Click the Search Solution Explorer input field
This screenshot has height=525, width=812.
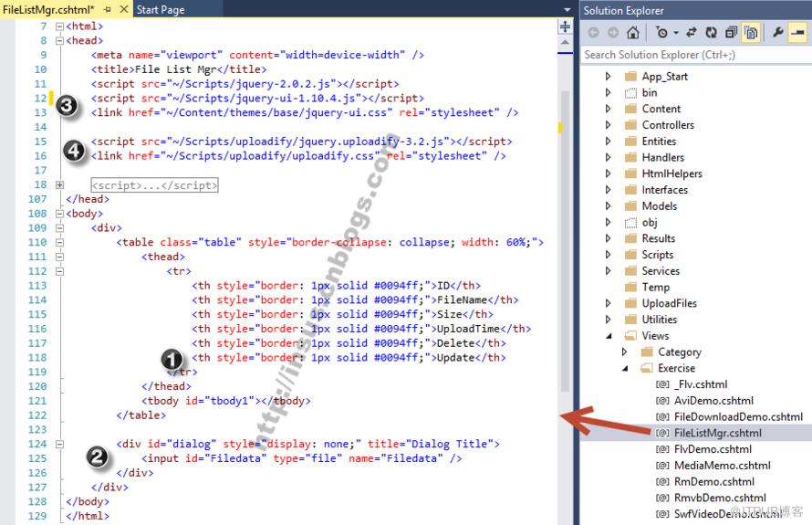695,55
